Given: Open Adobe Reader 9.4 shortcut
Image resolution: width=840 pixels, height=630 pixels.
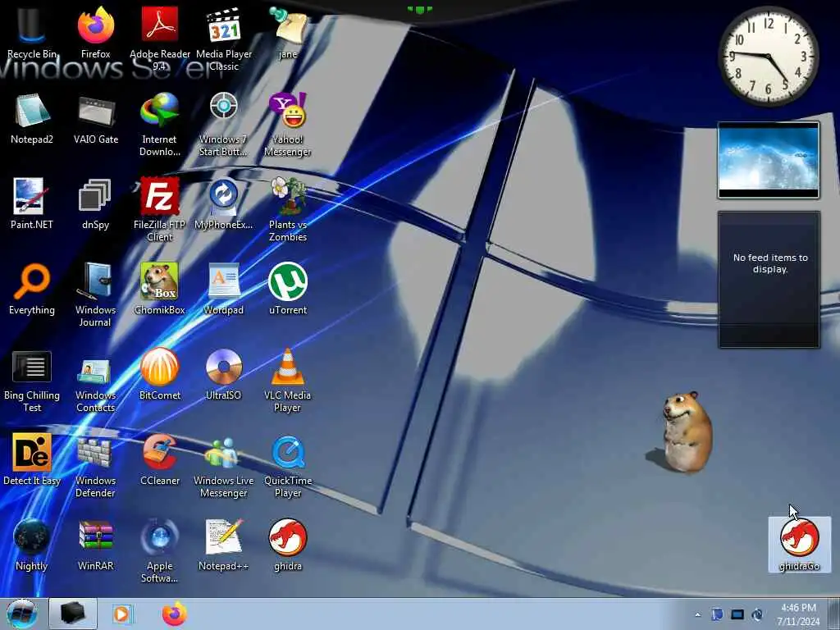Looking at the screenshot, I should [x=160, y=39].
